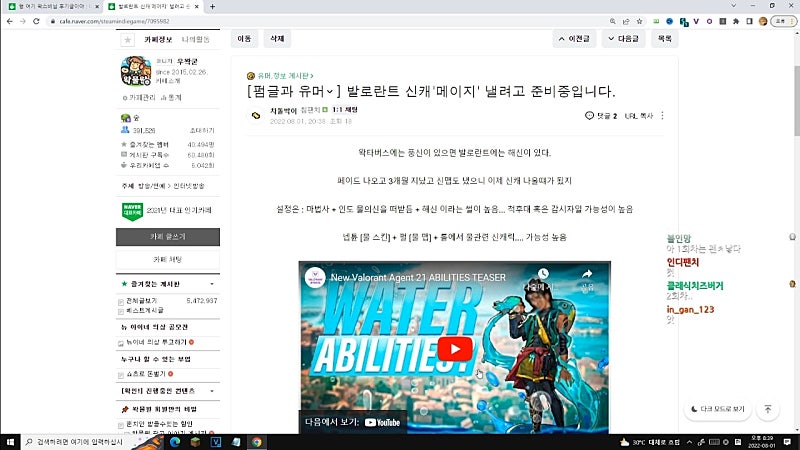Show hidden system tray icons chevron

(689, 442)
